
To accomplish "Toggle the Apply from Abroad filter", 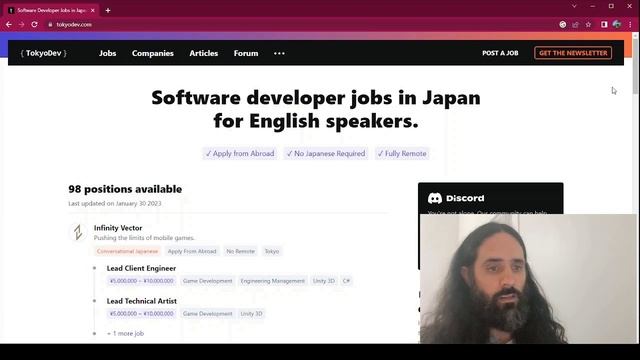I will pyautogui.click(x=240, y=153).
